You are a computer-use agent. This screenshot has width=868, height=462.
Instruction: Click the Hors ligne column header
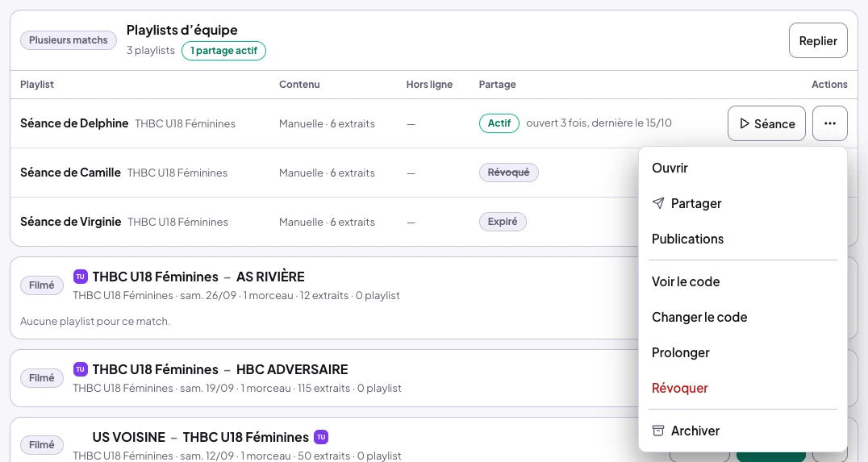429,84
